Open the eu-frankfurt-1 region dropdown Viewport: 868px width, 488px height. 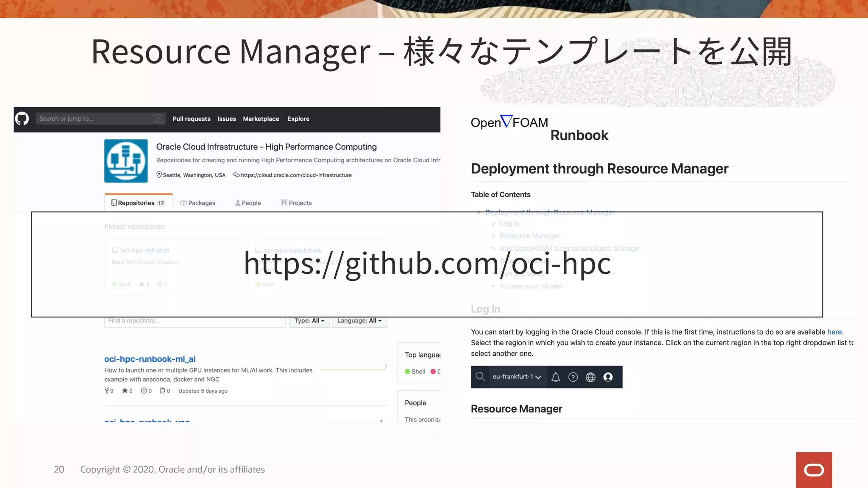517,377
